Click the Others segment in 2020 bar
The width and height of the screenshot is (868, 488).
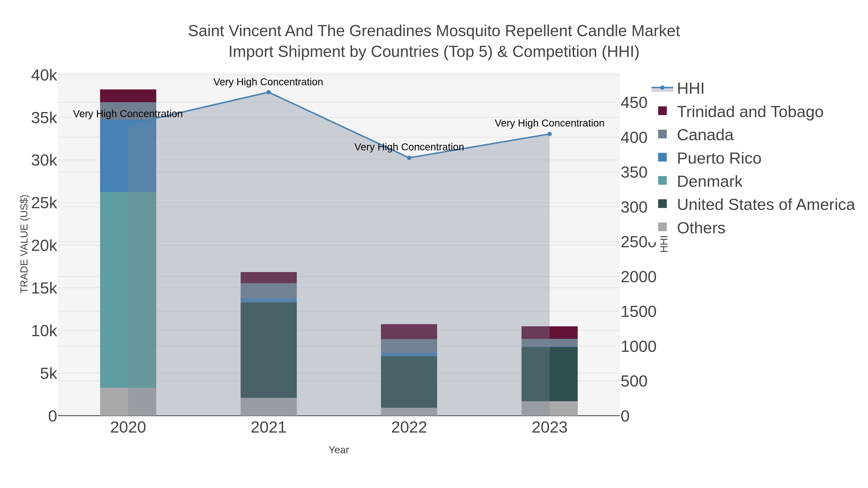coord(128,402)
